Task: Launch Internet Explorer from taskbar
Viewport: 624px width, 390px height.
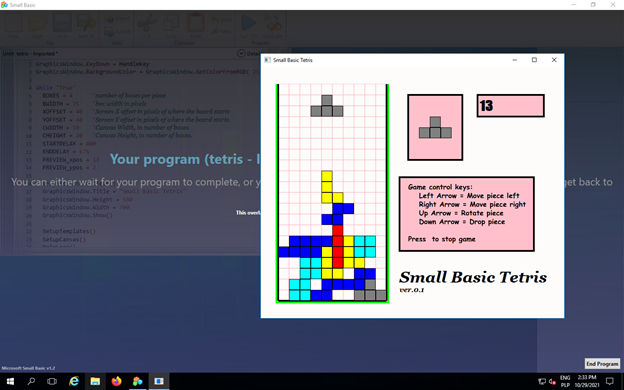Action: [74, 381]
